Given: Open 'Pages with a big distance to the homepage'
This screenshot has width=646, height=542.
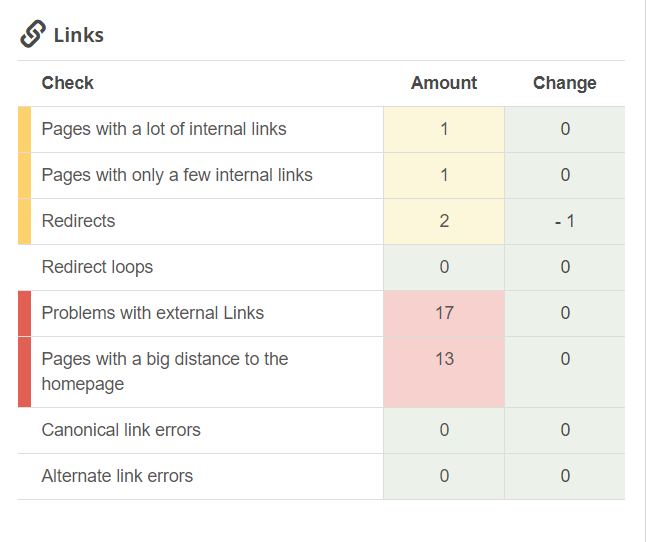Looking at the screenshot, I should (x=165, y=371).
